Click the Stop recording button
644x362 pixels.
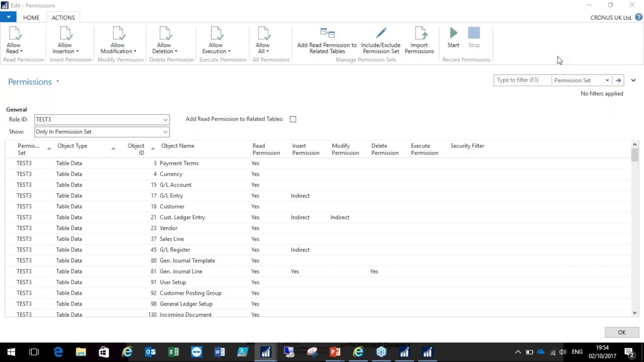474,38
